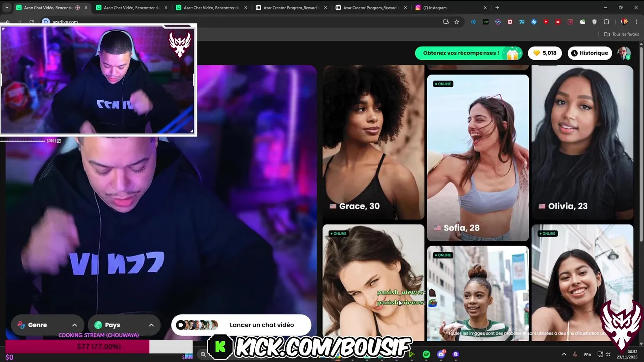
Task: Click the purple and blue swirl extension icon
Action: click(x=498, y=22)
